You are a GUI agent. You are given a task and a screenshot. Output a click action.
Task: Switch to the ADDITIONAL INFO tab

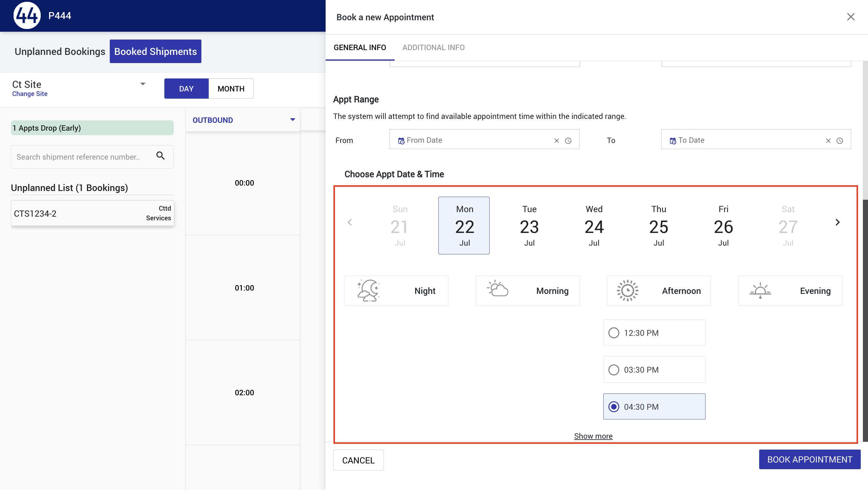(x=433, y=48)
